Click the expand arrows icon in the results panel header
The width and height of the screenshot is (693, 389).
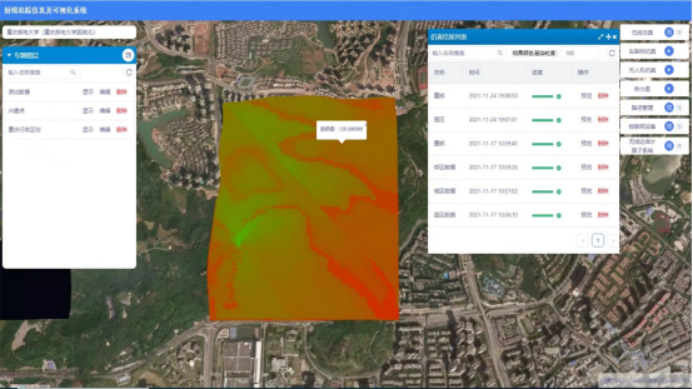click(600, 37)
